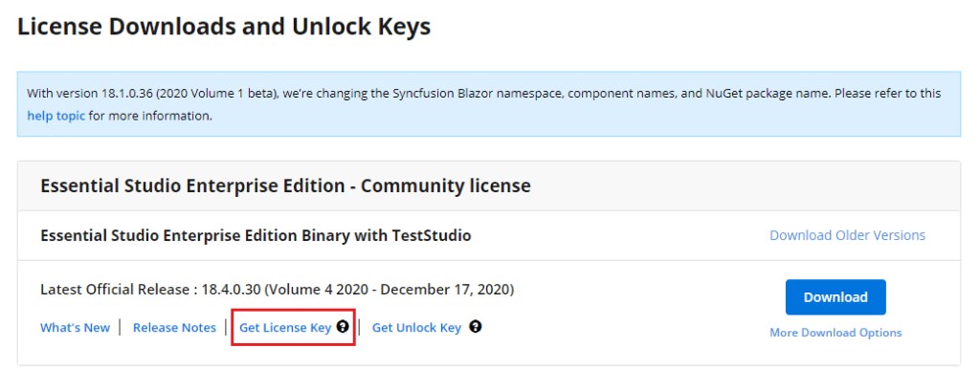Click the question mark icon next to Get Unlock Key
The width and height of the screenshot is (980, 391).
pos(475,327)
